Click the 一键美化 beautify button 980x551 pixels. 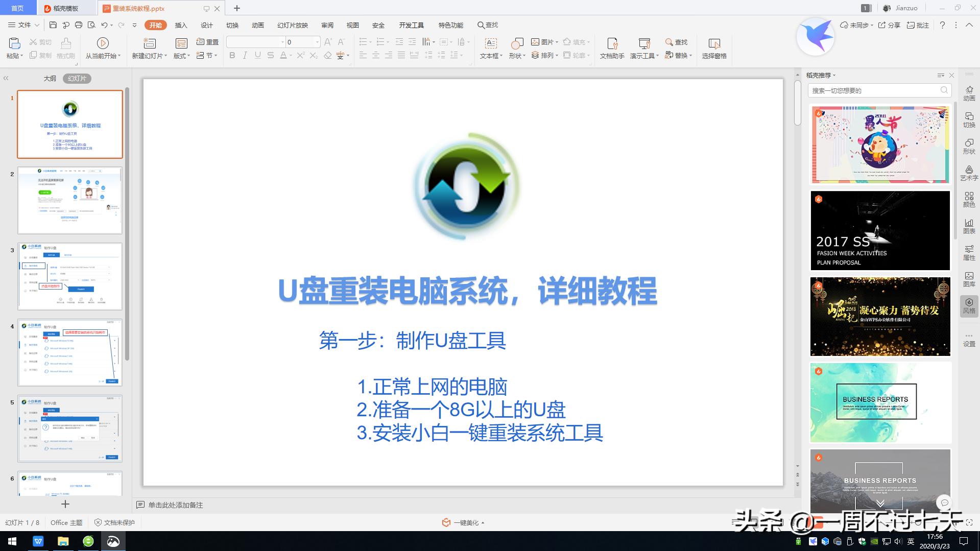click(x=466, y=522)
